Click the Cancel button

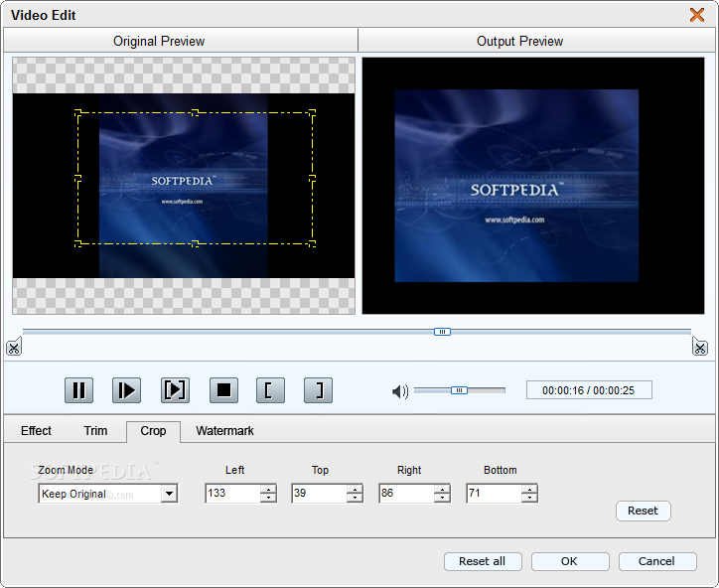click(x=657, y=561)
